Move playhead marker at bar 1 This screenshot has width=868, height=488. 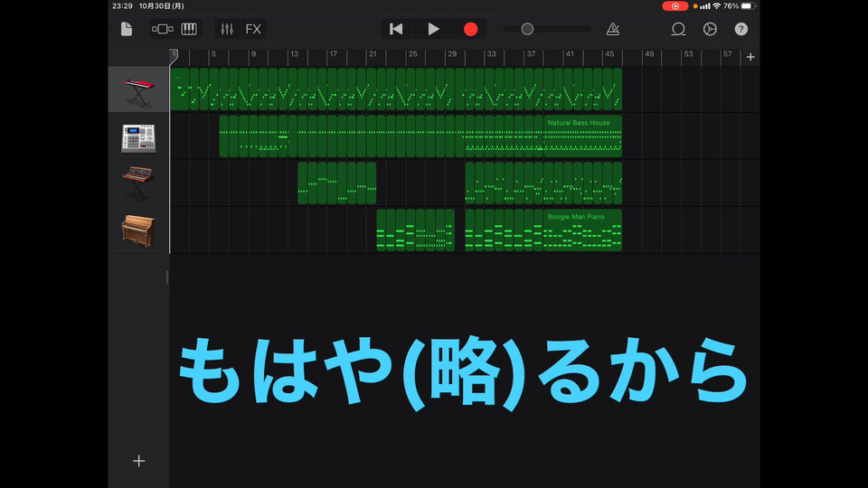pyautogui.click(x=174, y=55)
